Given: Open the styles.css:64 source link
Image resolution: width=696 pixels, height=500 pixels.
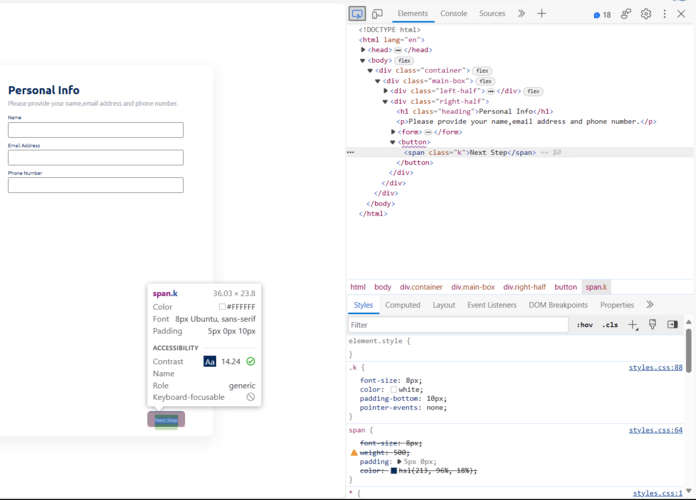Looking at the screenshot, I should pos(656,430).
